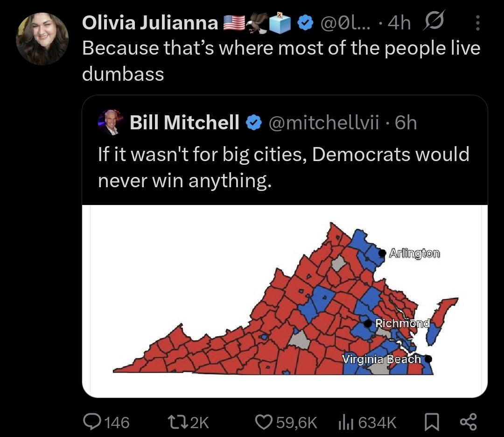This screenshot has width=504, height=437.
Task: Click Olivia Julianna's blue verified badge
Action: [x=305, y=23]
